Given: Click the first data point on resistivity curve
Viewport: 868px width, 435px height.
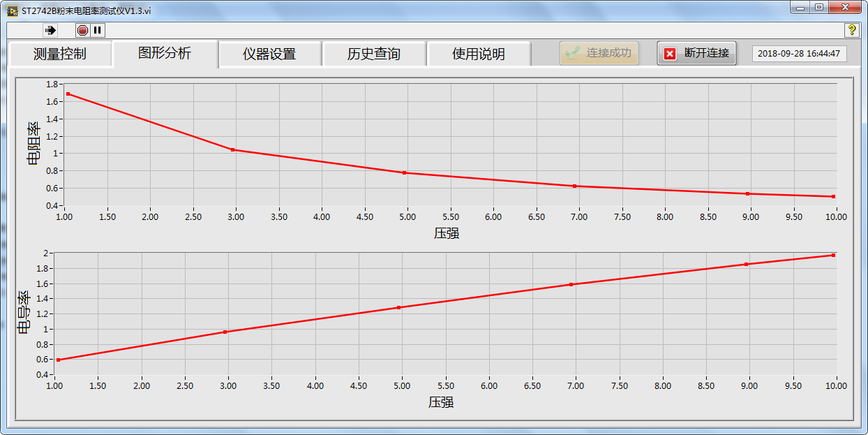Looking at the screenshot, I should [68, 94].
